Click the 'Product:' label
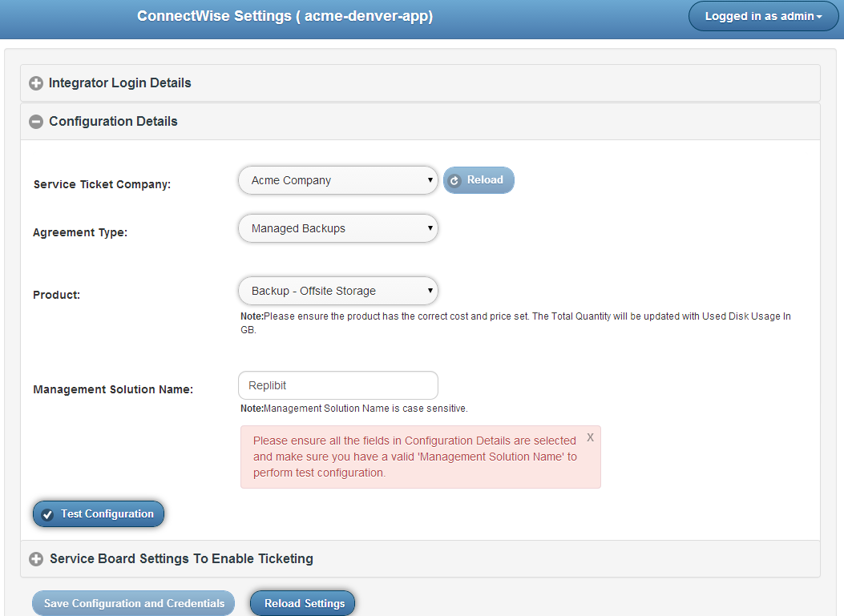The image size is (844, 616). (x=57, y=295)
